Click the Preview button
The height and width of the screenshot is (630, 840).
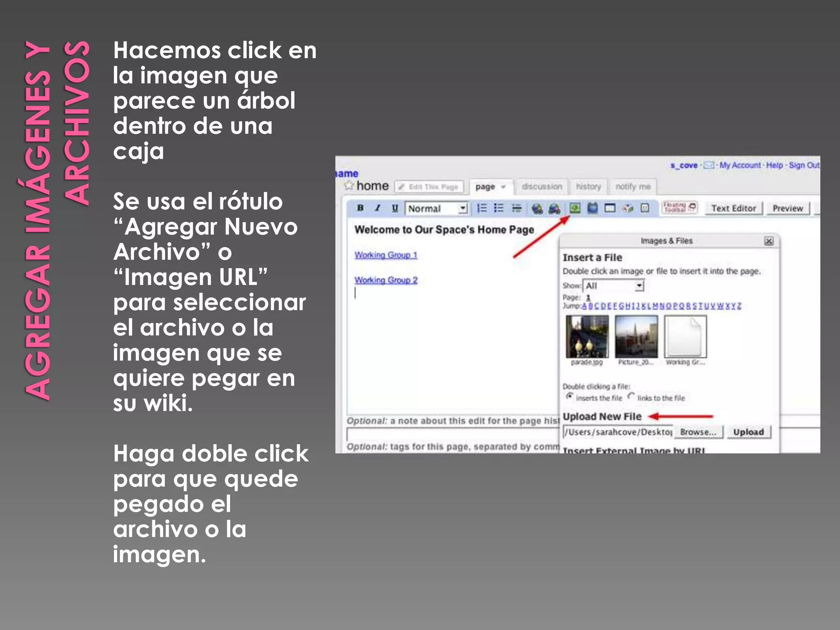pos(787,208)
